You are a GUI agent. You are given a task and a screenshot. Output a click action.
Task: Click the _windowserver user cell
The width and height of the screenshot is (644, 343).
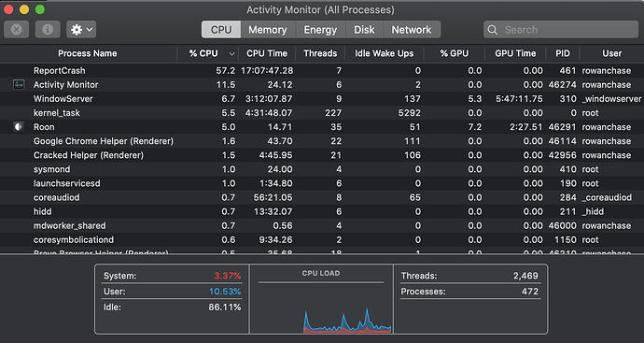611,99
